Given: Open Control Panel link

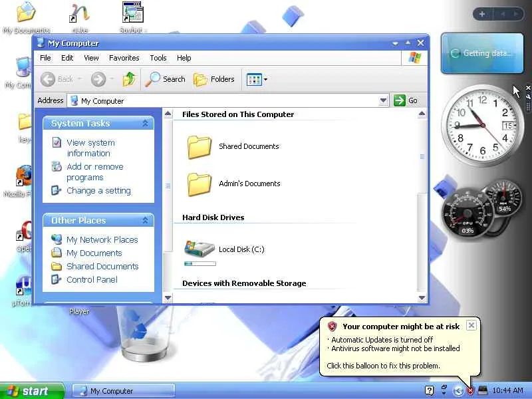Looking at the screenshot, I should [92, 279].
